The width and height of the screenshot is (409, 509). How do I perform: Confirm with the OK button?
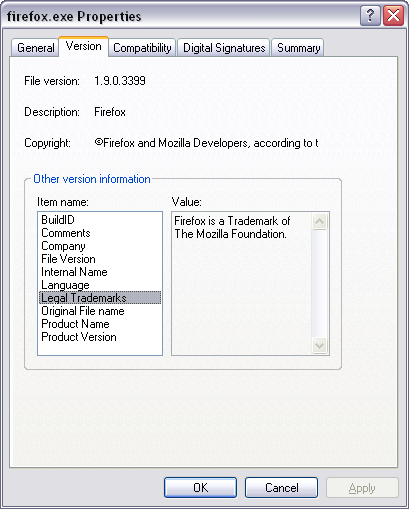click(200, 487)
